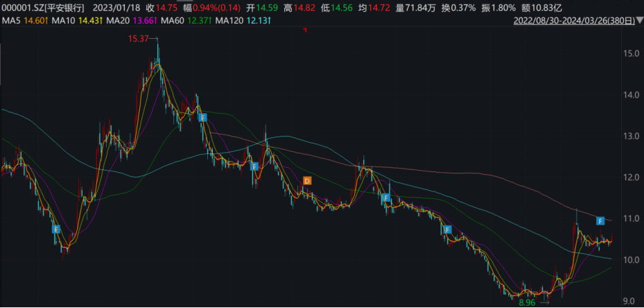Click the 15.37 highest price label
Image resolution: width=644 pixels, height=308 pixels.
tap(138, 40)
